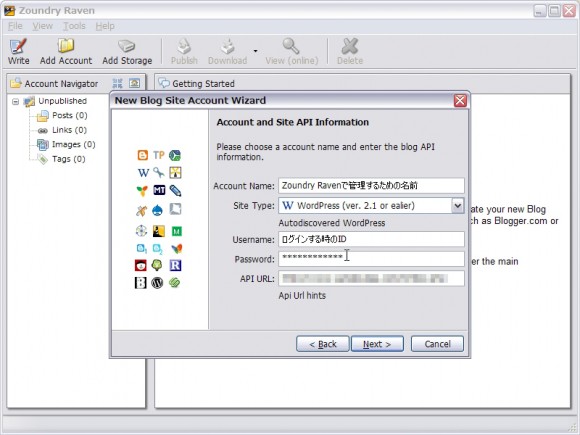Switch to the Getting Started tab
580x435 pixels.
pyautogui.click(x=203, y=84)
